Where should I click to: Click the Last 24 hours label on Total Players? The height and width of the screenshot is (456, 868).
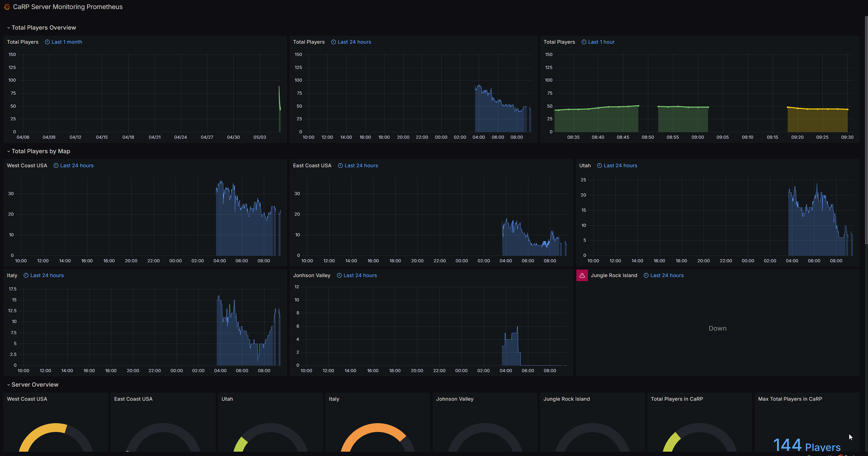coord(354,42)
